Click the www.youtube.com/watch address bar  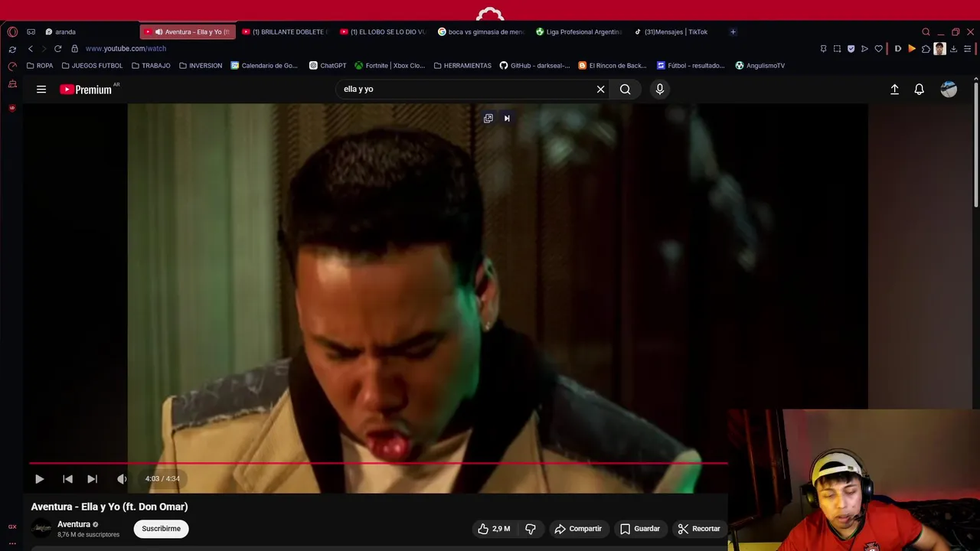coord(126,49)
